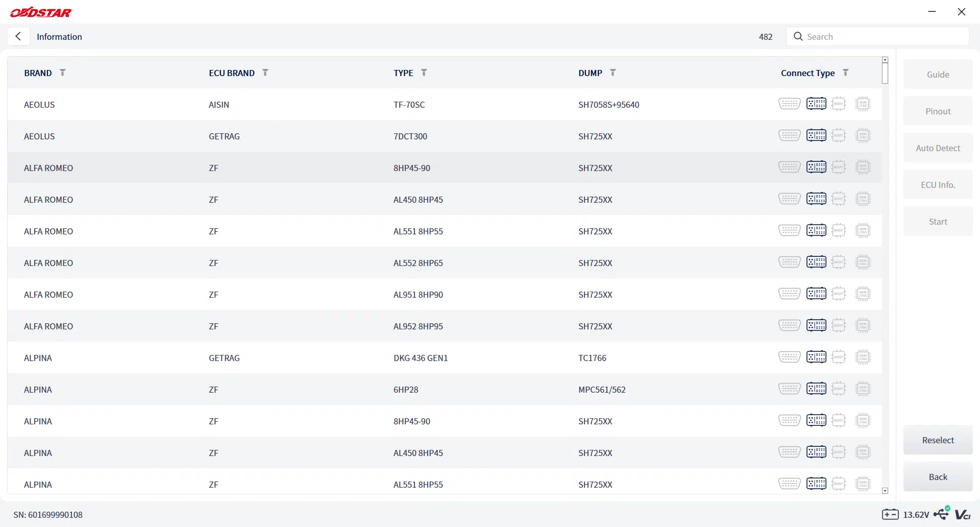The image size is (980, 527).
Task: Click the bench connector icon for ALPINA 8HP45-90
Action: tap(816, 420)
